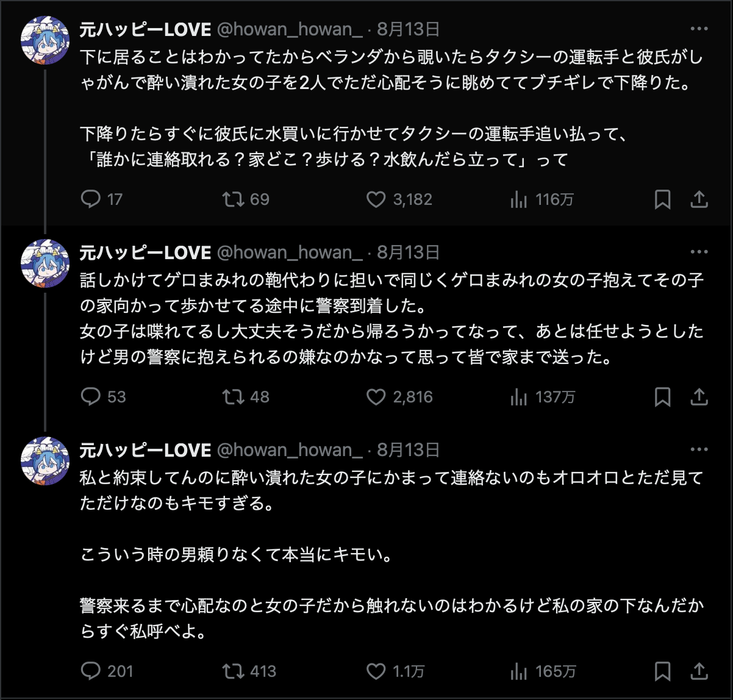This screenshot has height=700, width=733.
Task: Share the first tweet in thread
Action: pyautogui.click(x=699, y=199)
